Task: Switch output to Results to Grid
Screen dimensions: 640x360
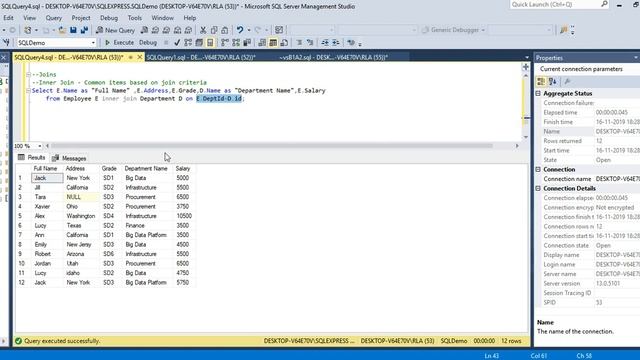Action: [x=273, y=42]
